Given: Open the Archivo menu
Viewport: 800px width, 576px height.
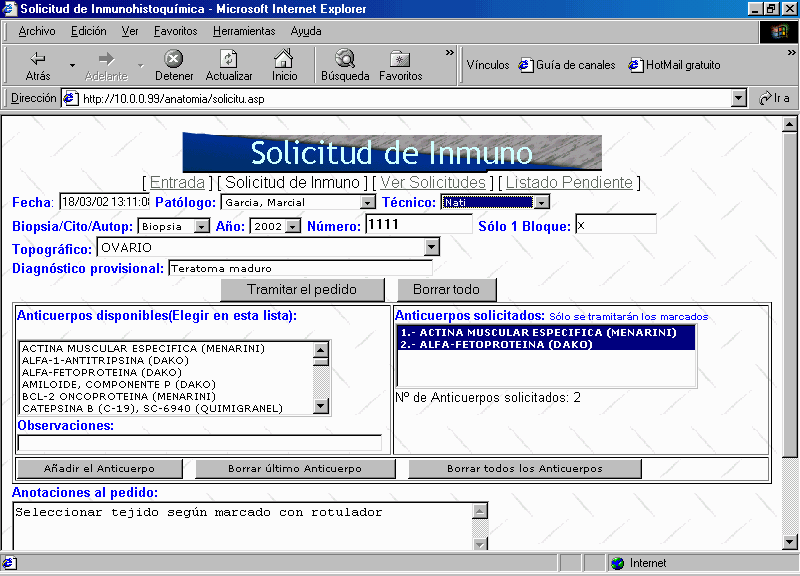Looking at the screenshot, I should 37,31.
